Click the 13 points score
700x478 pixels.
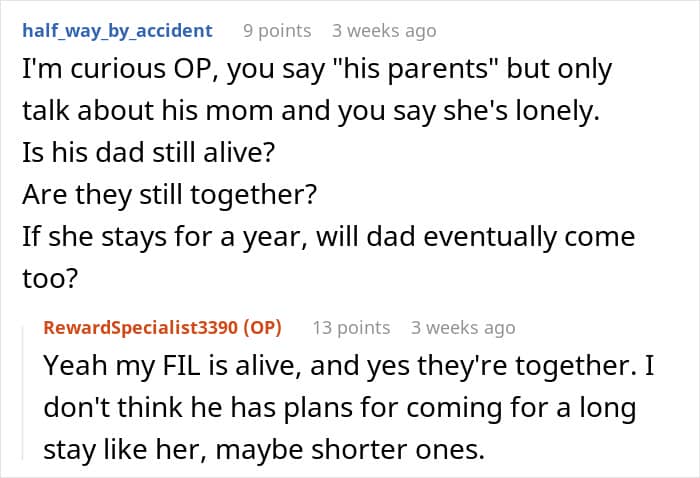coord(351,327)
